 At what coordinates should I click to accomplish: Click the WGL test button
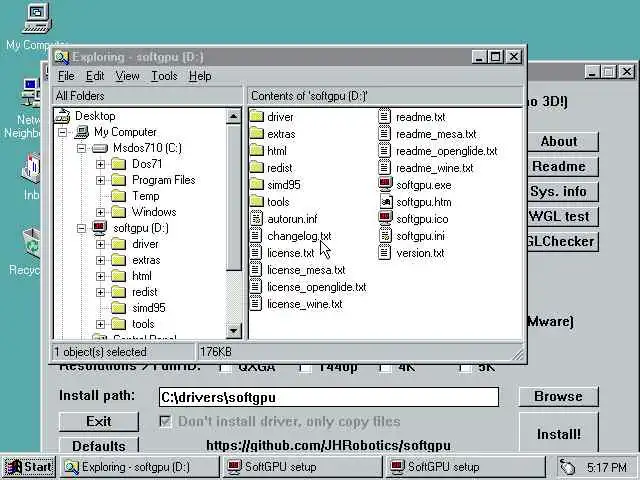click(563, 216)
